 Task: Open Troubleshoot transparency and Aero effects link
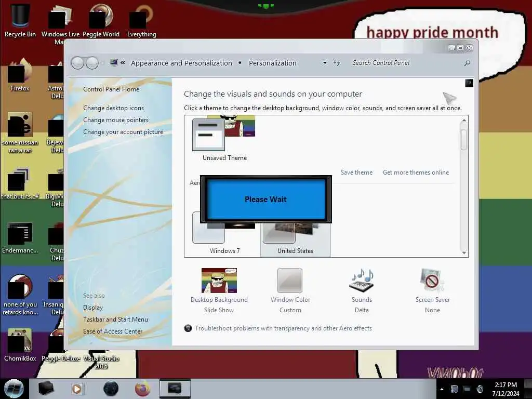[283, 328]
